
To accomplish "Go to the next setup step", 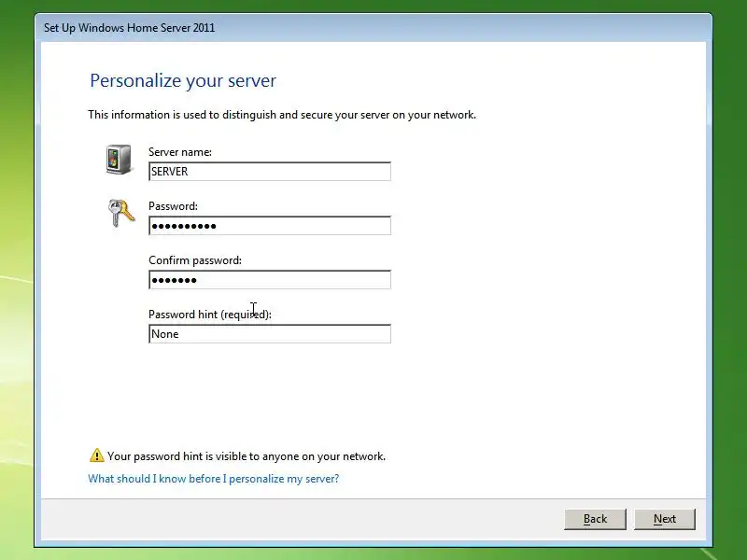I will (665, 519).
